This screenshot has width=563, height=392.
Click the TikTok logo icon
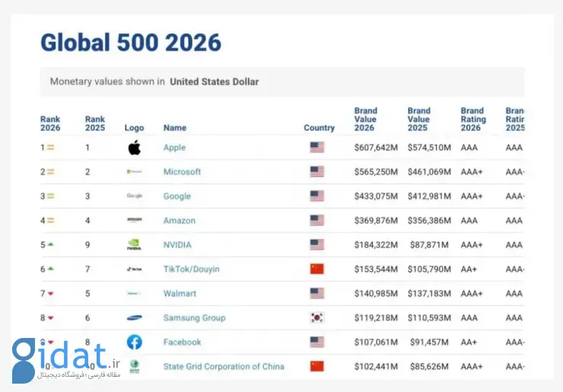point(135,269)
